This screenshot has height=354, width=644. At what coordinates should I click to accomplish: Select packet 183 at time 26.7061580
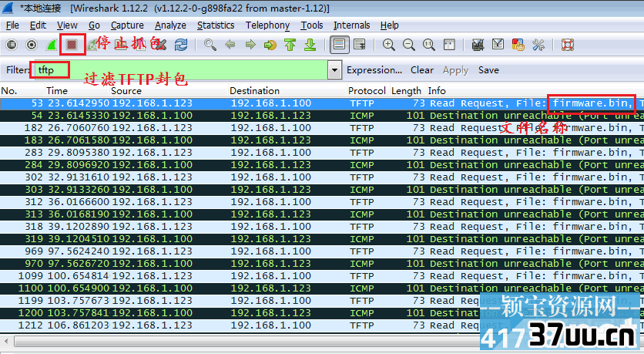point(322,140)
